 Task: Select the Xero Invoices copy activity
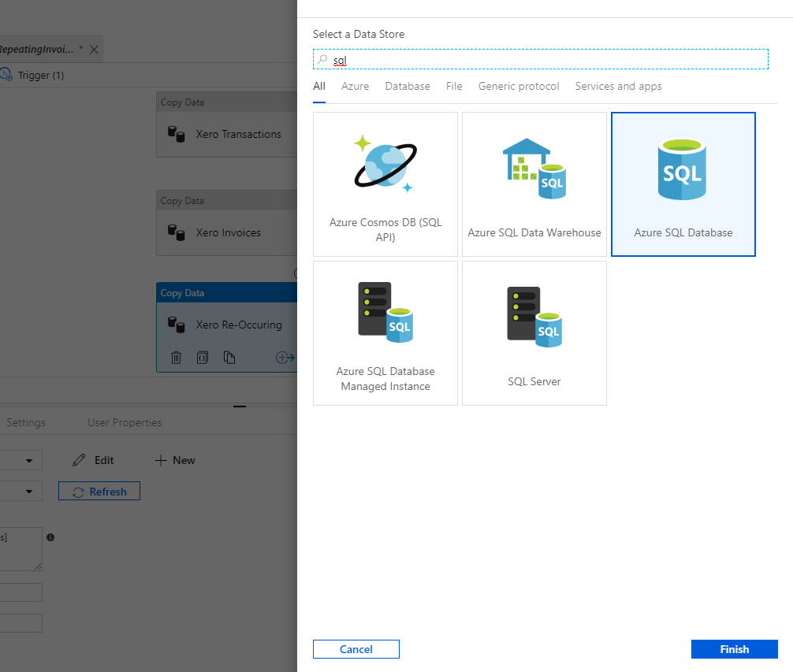[226, 223]
